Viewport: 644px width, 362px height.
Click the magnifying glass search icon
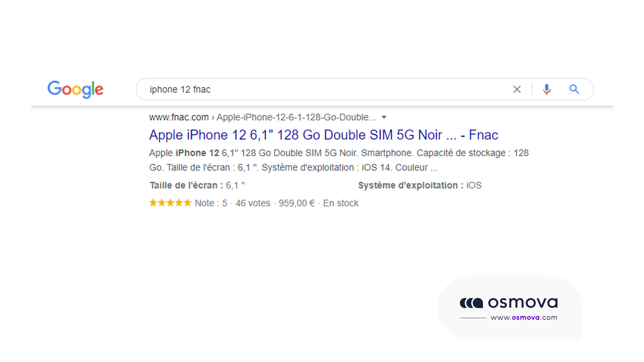click(x=574, y=89)
